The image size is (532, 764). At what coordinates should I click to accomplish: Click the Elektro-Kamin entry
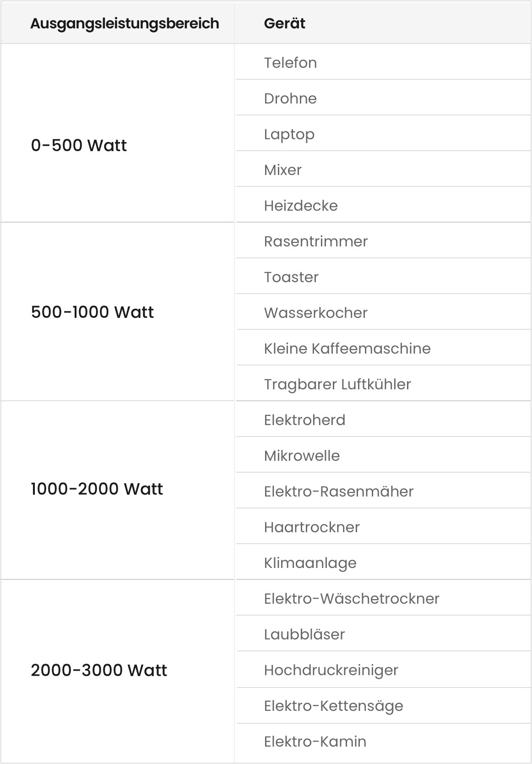[315, 741]
